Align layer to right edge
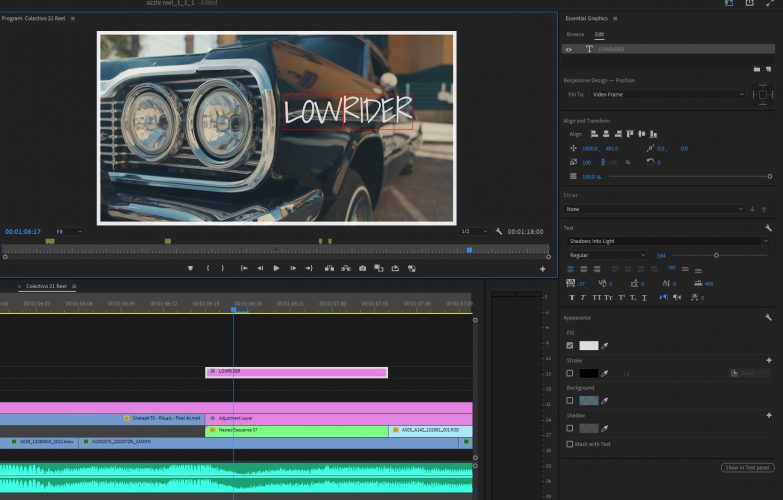Screen dimensions: 783x500 tap(618, 134)
